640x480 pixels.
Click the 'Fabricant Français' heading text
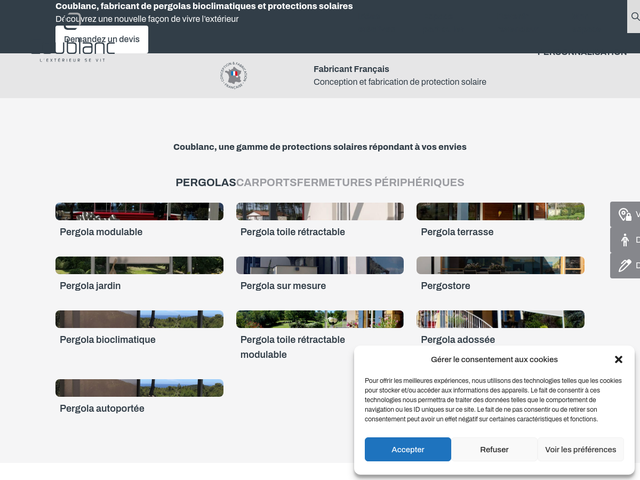point(351,69)
